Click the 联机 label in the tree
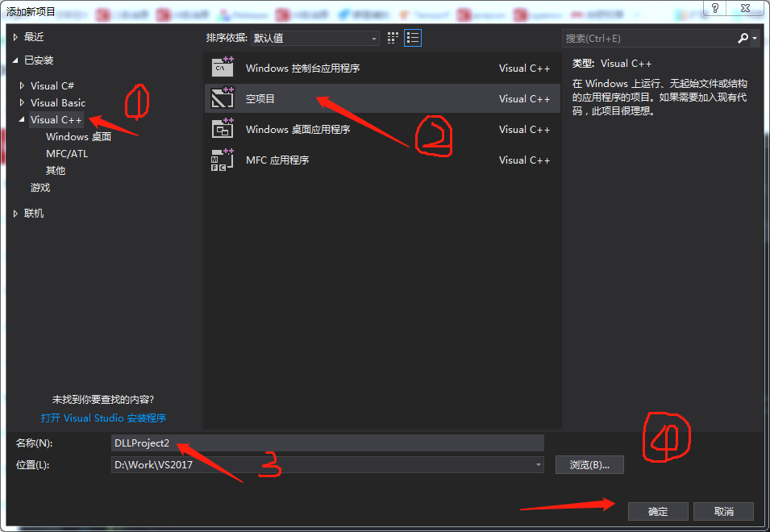This screenshot has height=532, width=770. click(34, 214)
